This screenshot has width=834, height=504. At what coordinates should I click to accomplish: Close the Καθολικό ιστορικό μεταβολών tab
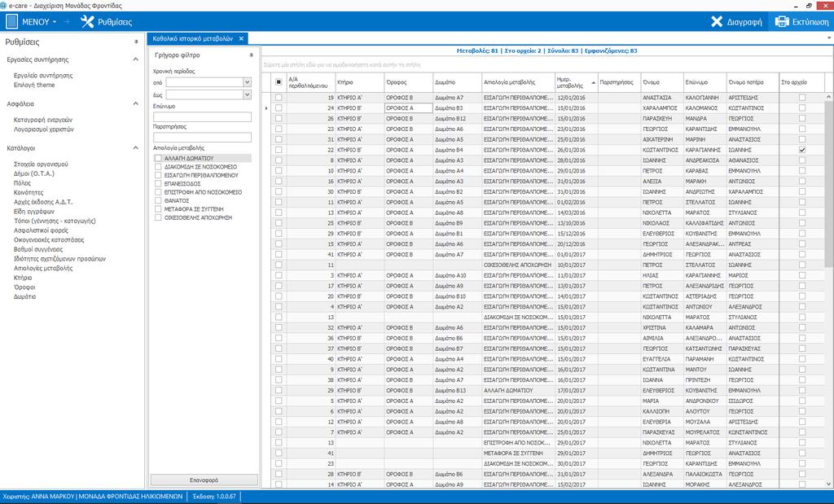(241, 39)
